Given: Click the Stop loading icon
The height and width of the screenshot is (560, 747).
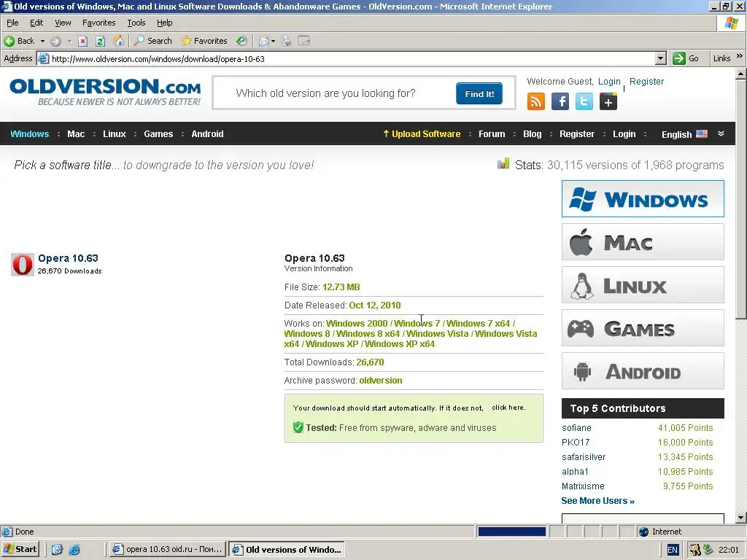Looking at the screenshot, I should 83,41.
